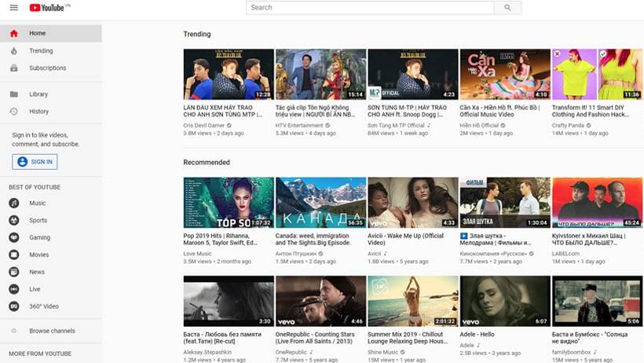Open the hamburger guide menu

coord(13,8)
